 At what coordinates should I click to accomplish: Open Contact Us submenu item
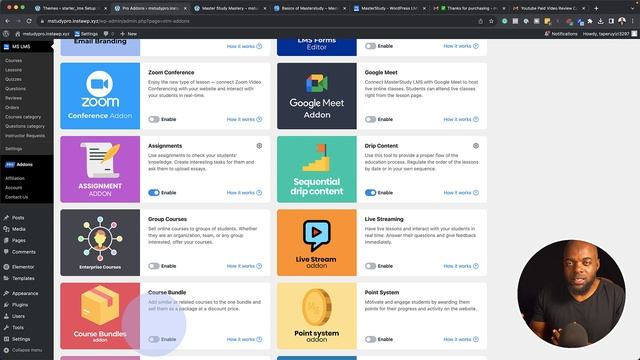(16, 197)
